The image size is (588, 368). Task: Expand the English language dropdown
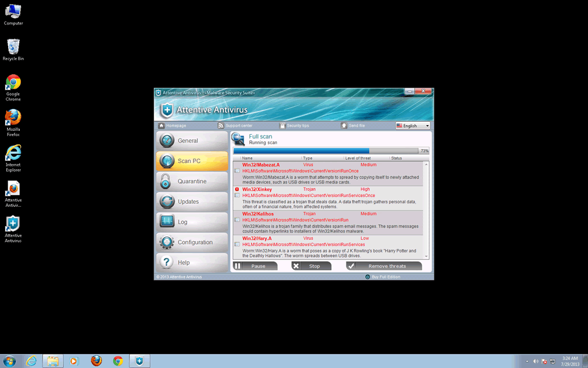[x=412, y=126]
